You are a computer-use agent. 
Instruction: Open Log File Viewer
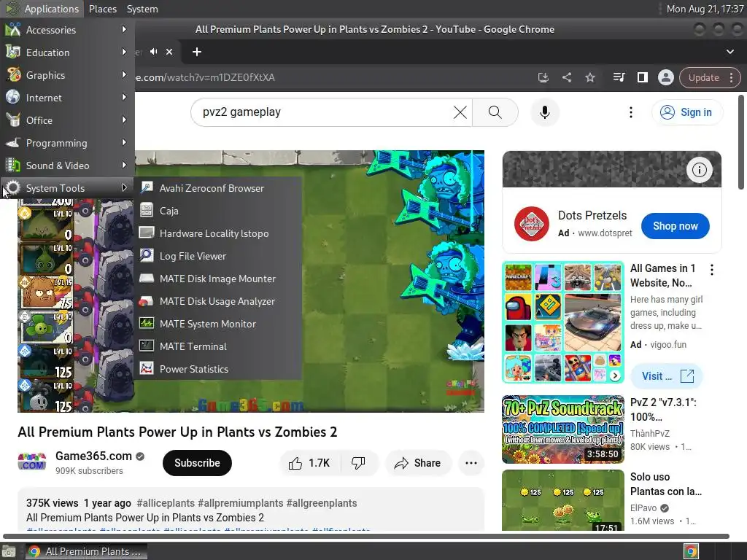point(218,256)
